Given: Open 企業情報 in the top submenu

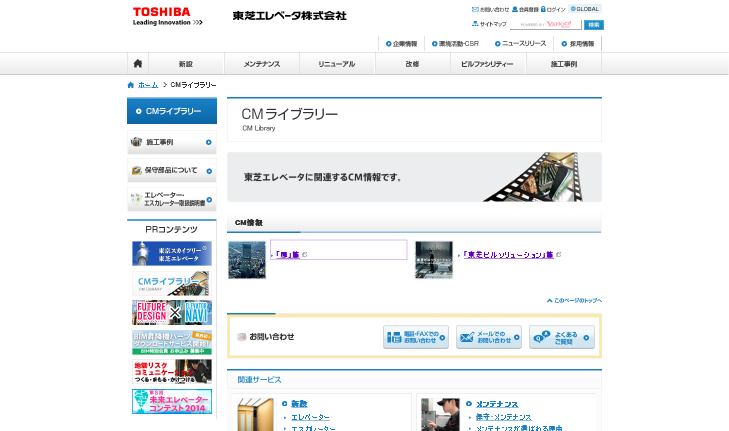Looking at the screenshot, I should 401,44.
